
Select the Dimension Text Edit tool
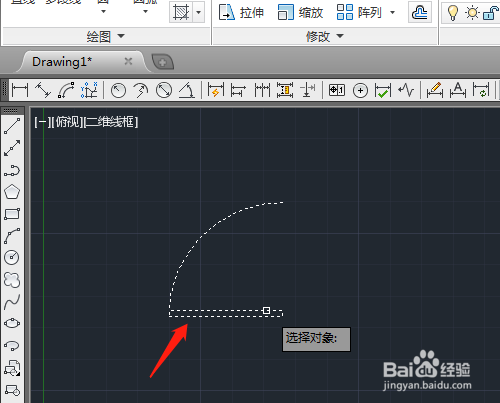pos(458,90)
